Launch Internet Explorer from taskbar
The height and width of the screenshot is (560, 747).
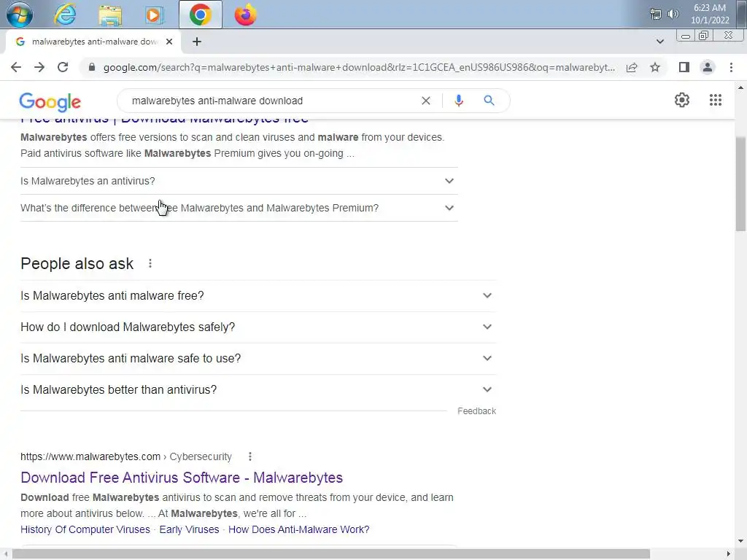coord(65,15)
